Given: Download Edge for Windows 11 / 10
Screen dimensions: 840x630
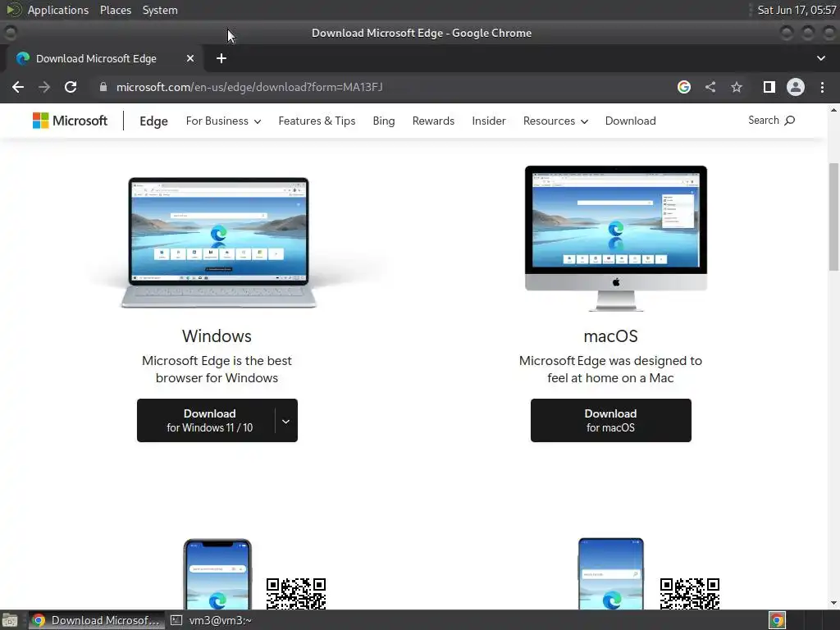Looking at the screenshot, I should [206, 421].
